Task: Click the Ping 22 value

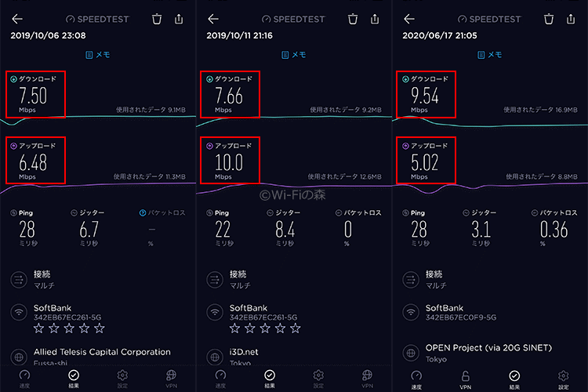Action: (x=223, y=230)
